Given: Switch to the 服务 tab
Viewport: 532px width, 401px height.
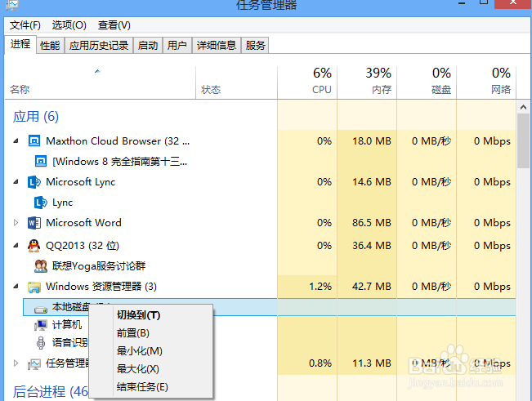Looking at the screenshot, I should point(255,46).
